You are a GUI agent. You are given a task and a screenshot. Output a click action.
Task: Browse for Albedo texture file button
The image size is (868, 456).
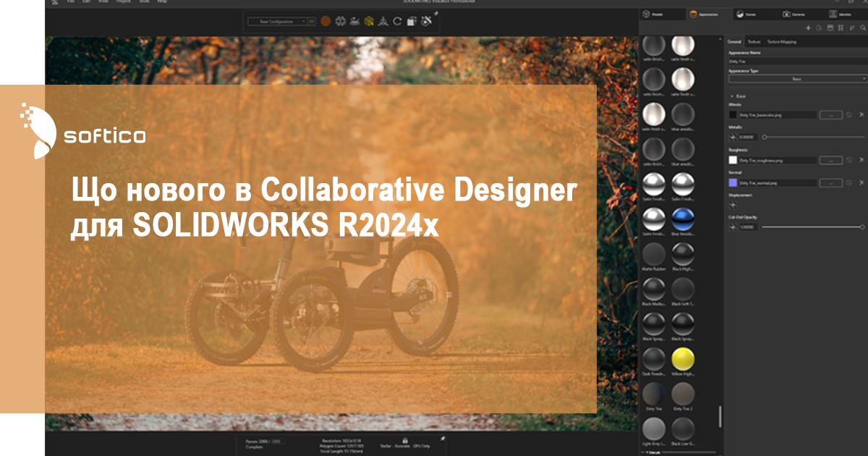click(830, 114)
